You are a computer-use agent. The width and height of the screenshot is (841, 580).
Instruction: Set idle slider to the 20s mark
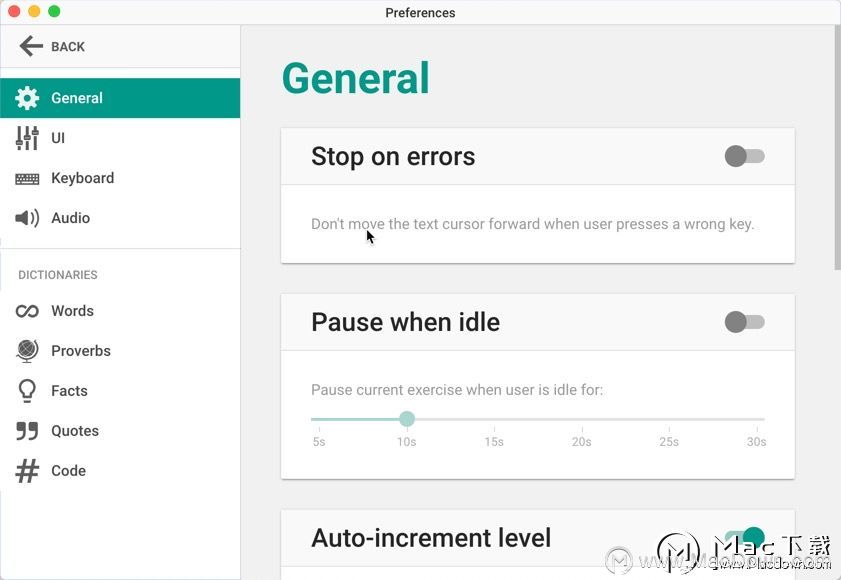(x=581, y=419)
